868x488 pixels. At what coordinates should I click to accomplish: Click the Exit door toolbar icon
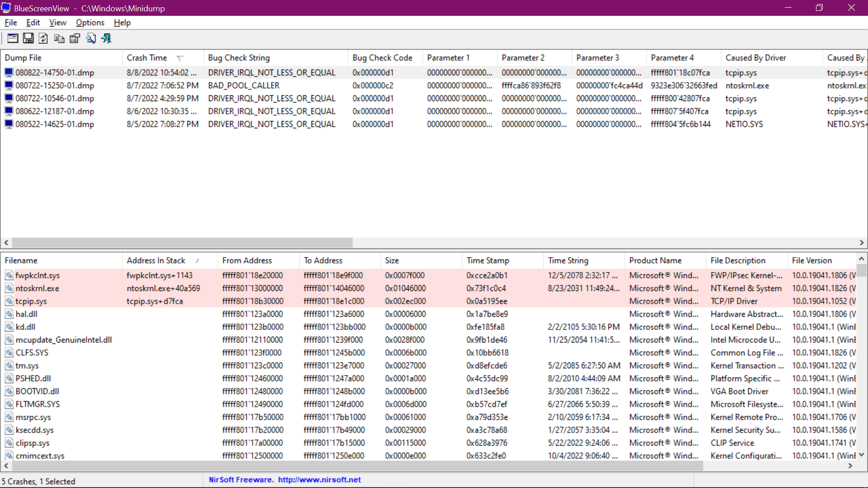[x=106, y=38]
